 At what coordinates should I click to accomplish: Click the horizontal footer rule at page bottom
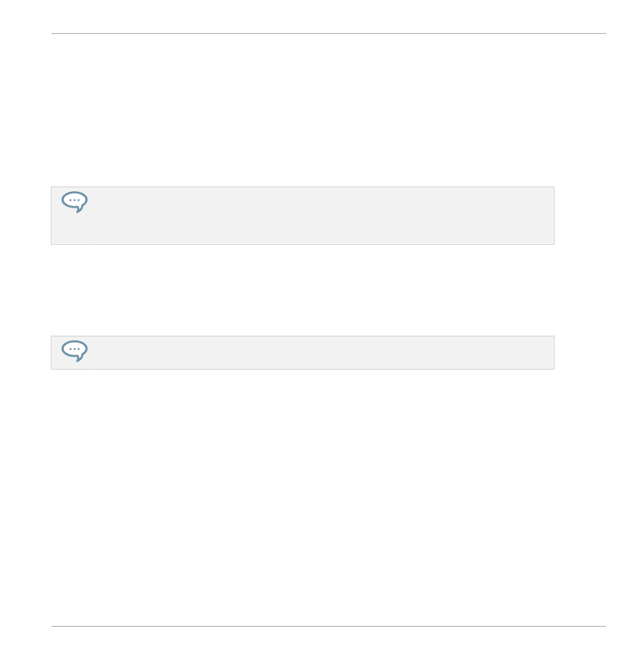point(329,627)
